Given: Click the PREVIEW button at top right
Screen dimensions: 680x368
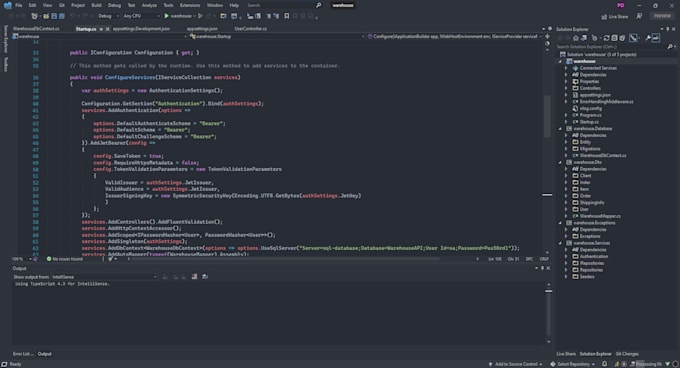Looking at the screenshot, I should (x=662, y=16).
